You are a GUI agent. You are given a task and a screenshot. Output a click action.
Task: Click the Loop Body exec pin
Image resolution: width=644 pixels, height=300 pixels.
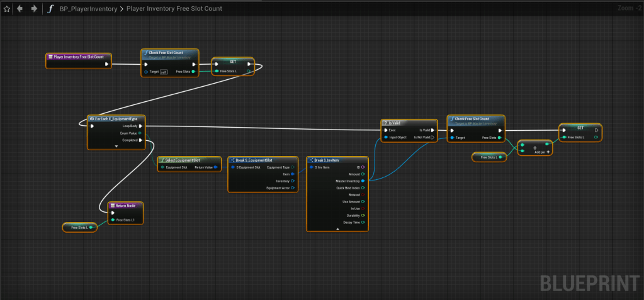(140, 126)
